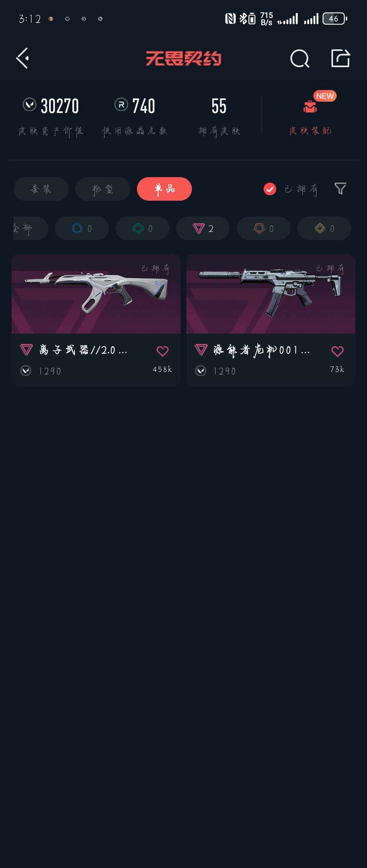Image resolution: width=367 pixels, height=868 pixels.
Task: Open the filter funnel icon
Action: pyautogui.click(x=340, y=188)
